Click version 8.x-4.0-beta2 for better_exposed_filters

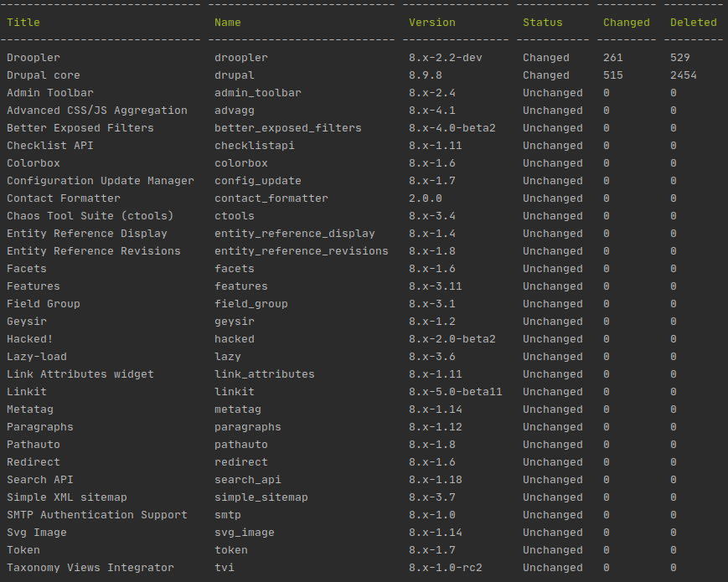(x=452, y=128)
